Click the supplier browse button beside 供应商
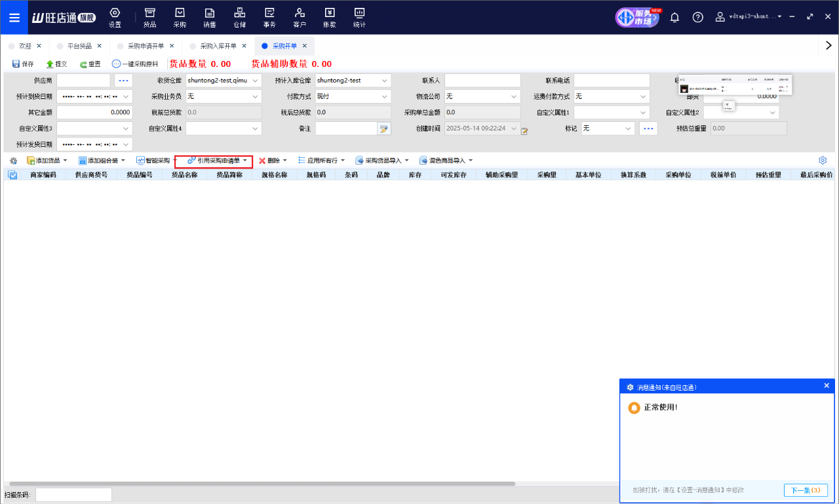839x504 pixels. coord(124,81)
